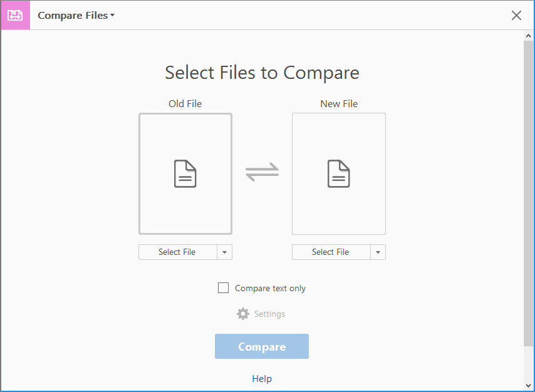Click the Old File document placeholder icon
The image size is (535, 392).
tap(185, 173)
